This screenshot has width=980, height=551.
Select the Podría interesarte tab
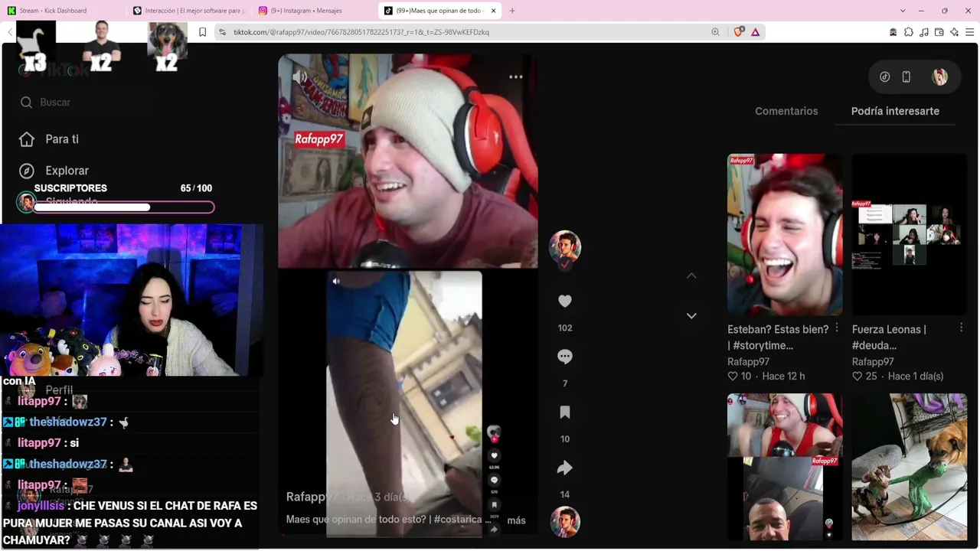click(895, 111)
